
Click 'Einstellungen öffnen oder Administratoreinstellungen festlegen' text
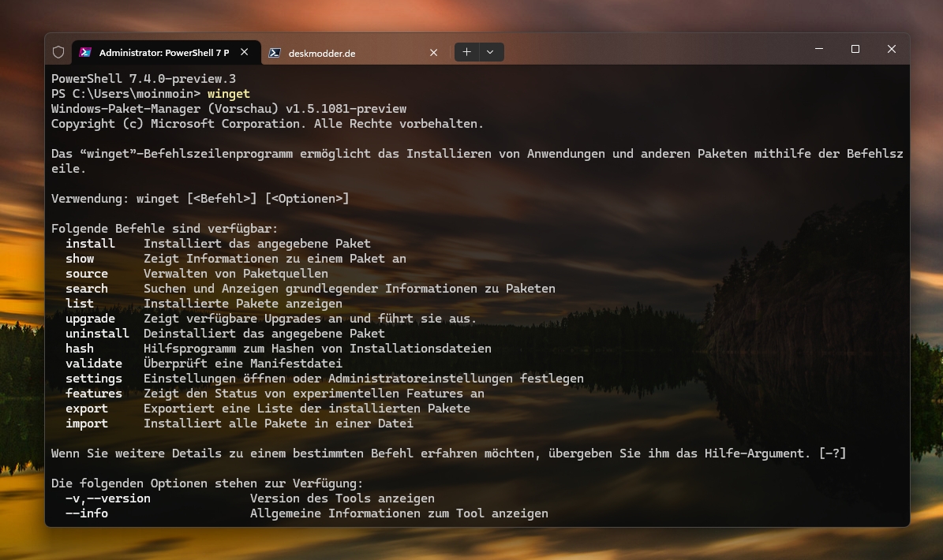[x=364, y=379]
